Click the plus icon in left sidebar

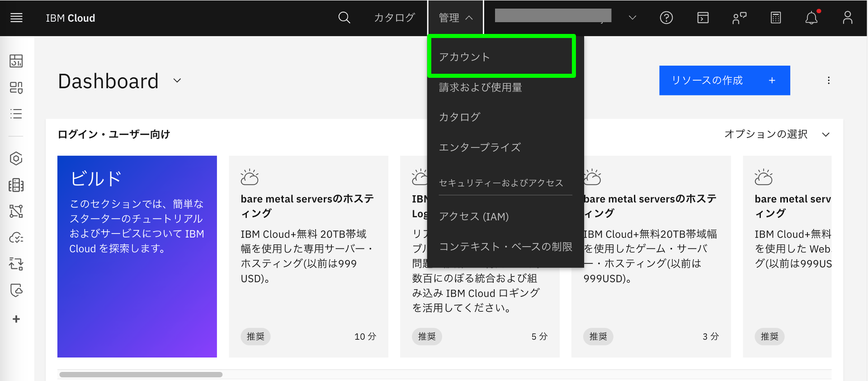coord(16,319)
